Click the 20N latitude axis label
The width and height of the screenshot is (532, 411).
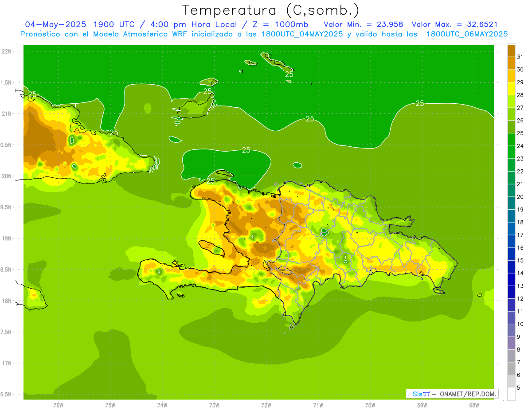click(7, 176)
